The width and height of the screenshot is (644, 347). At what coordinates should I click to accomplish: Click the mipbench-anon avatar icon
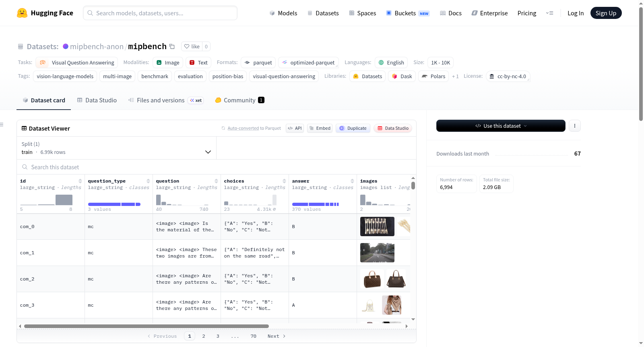(x=66, y=46)
